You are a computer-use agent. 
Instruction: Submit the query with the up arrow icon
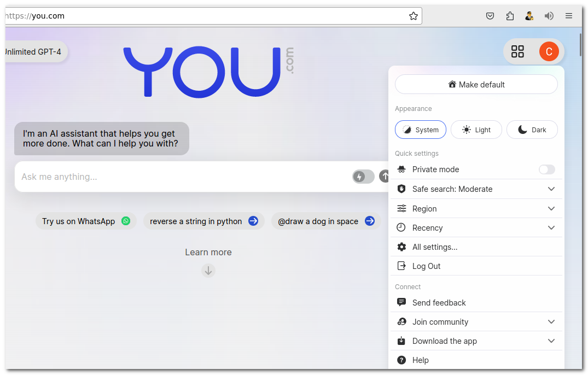coord(384,176)
